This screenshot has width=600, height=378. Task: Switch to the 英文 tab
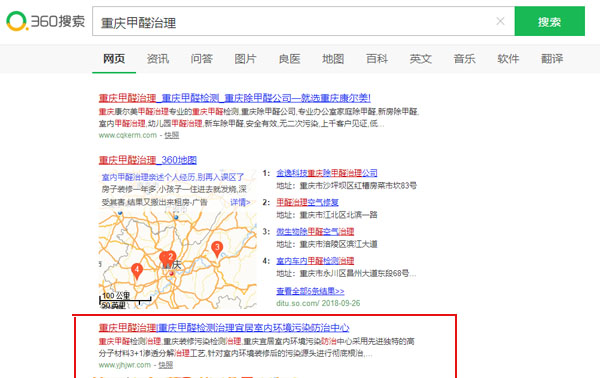coord(421,59)
